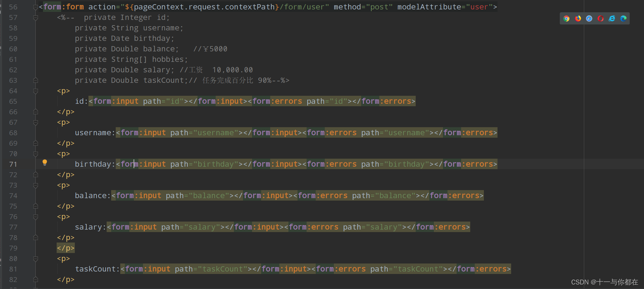The image size is (644, 289).
Task: Collapse the <p> tag at line 70
Action: click(35, 154)
